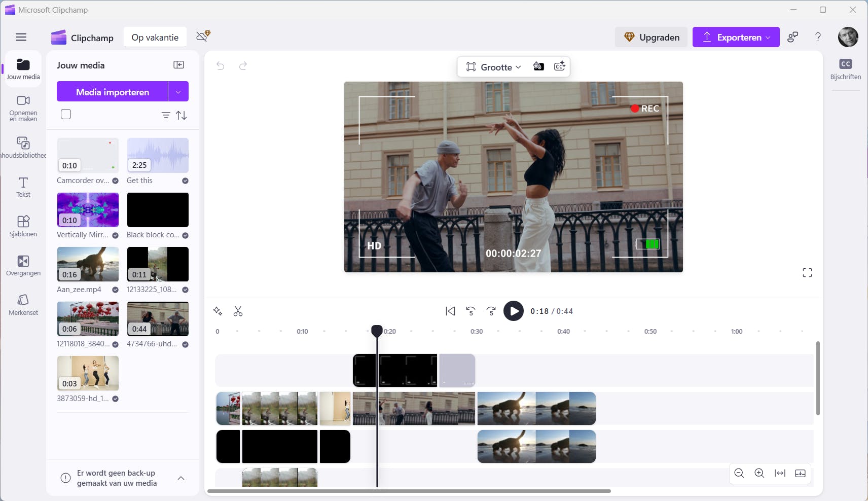868x501 pixels.
Task: Toggle the cloud backup status icon
Action: coord(203,37)
